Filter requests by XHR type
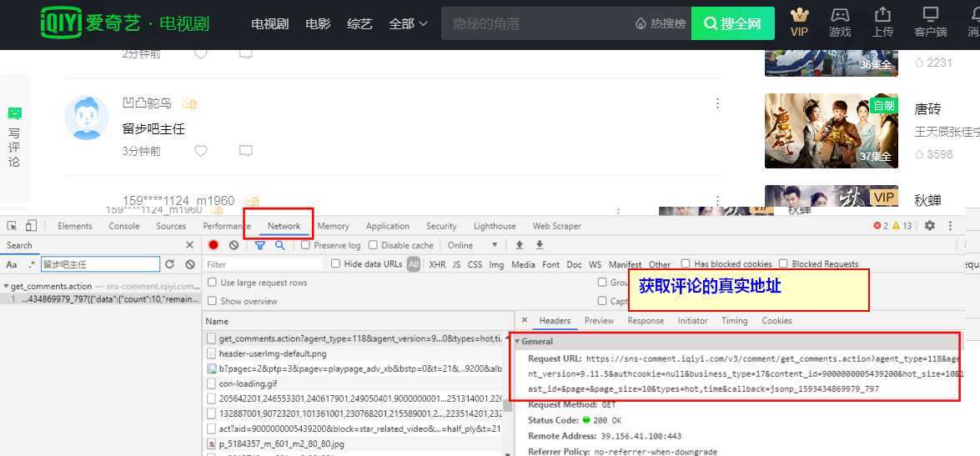The image size is (980, 456). [438, 264]
